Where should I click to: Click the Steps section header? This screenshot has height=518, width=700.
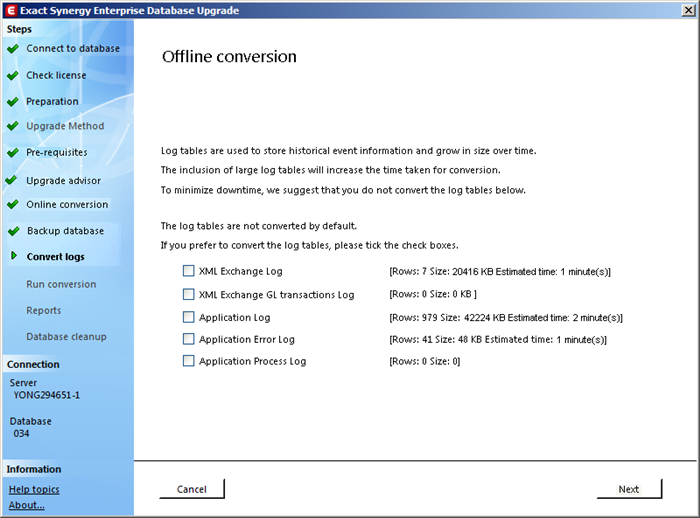point(19,29)
